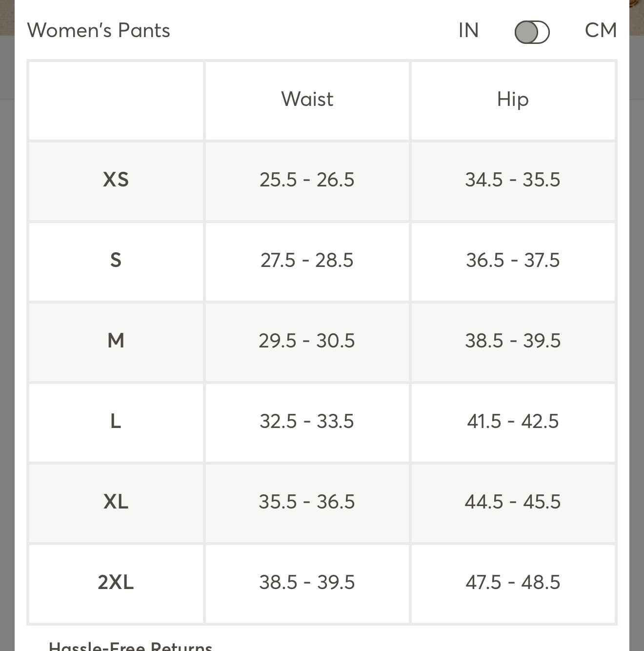Click XS waist value 25.5 - 26.5
The image size is (644, 651).
point(307,180)
